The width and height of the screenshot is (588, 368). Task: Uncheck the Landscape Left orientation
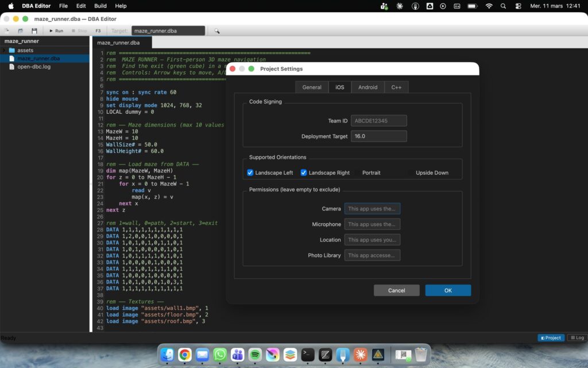tap(250, 172)
